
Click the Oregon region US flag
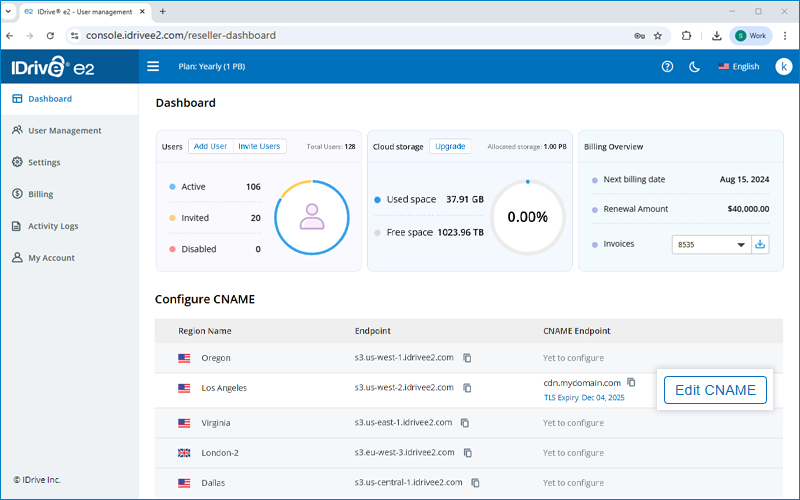(x=184, y=358)
